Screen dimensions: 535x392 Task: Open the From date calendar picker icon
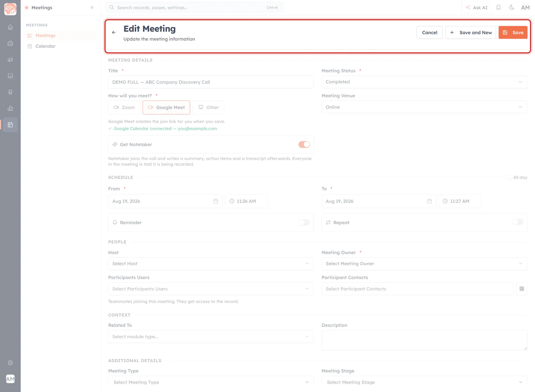click(216, 201)
